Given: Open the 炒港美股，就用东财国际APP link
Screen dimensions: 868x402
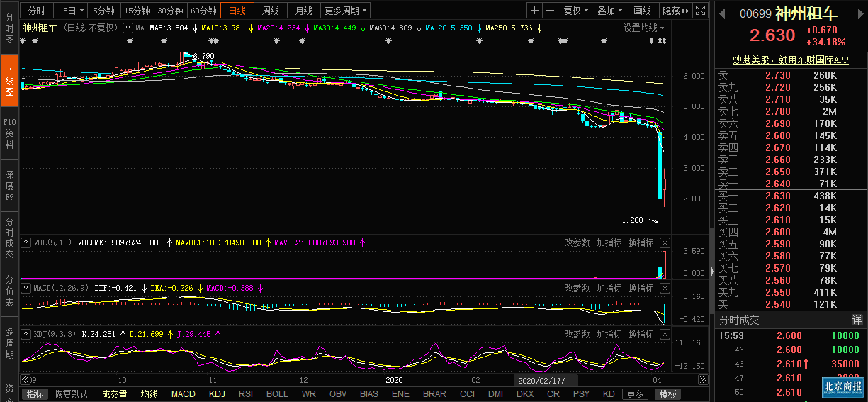Looking at the screenshot, I should 790,60.
